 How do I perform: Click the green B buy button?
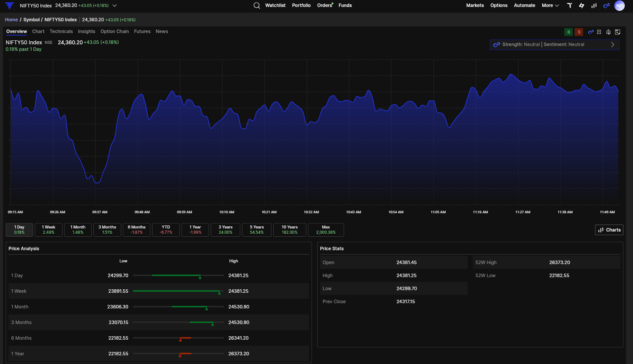pyautogui.click(x=568, y=32)
